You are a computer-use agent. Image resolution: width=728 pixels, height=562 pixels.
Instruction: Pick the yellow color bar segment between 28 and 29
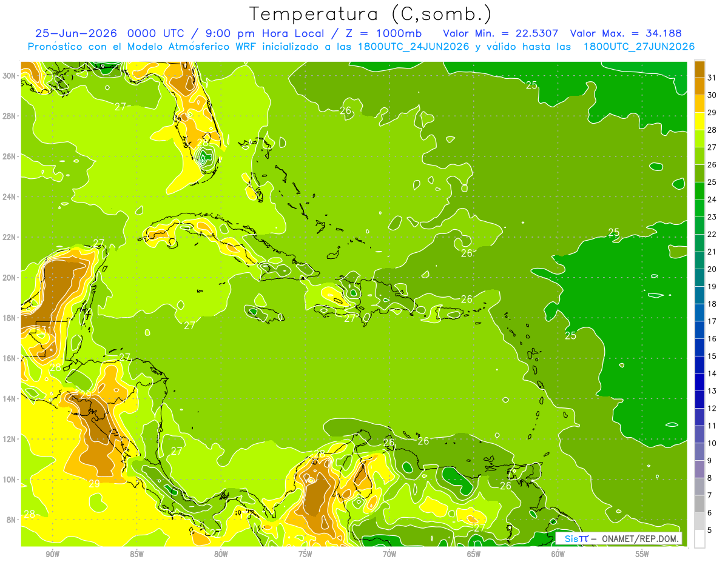click(x=699, y=121)
